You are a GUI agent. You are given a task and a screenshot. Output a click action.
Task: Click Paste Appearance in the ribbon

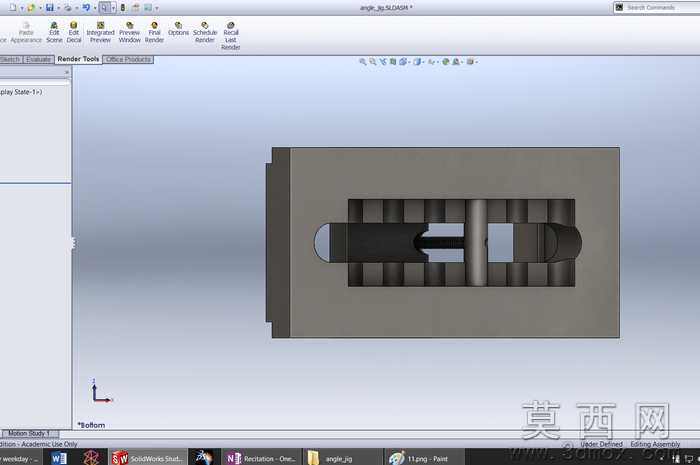[x=26, y=33]
